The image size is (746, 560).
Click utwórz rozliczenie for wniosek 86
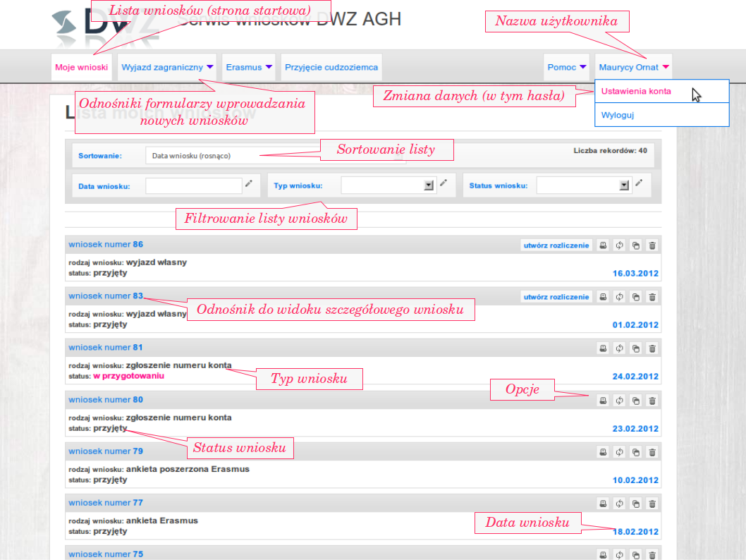556,245
